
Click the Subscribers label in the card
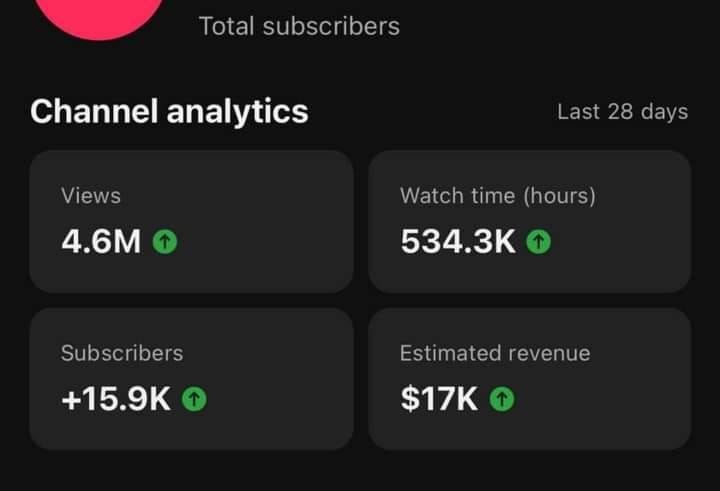click(x=122, y=353)
